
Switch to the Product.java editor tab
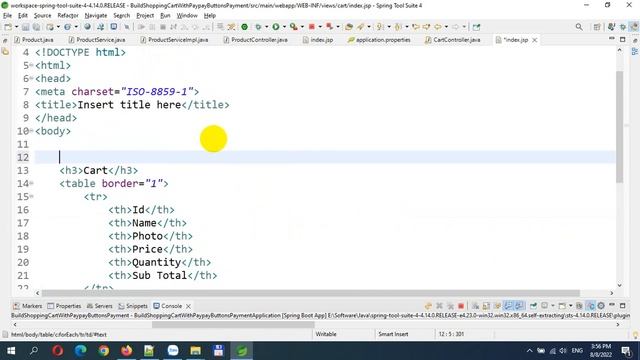[x=33, y=40]
